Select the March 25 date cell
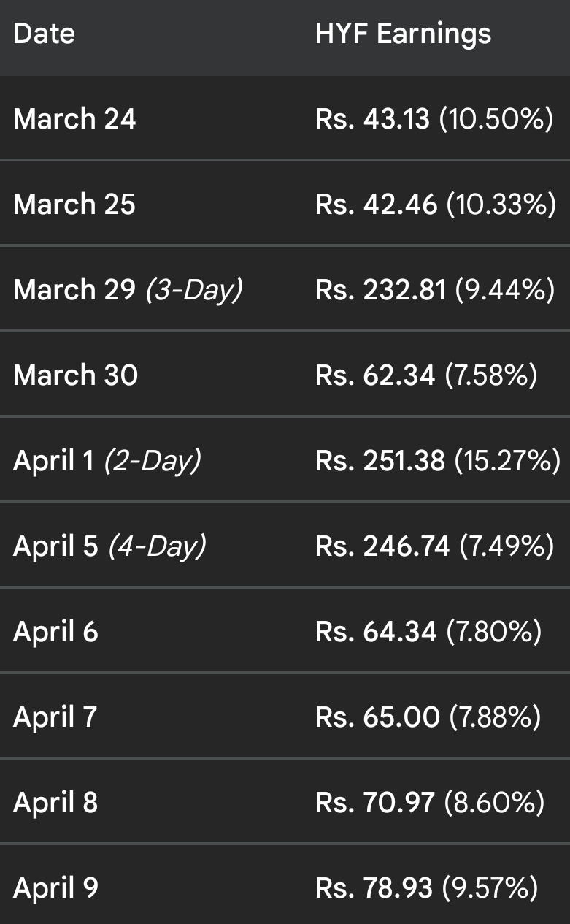The image size is (570, 924). [74, 204]
